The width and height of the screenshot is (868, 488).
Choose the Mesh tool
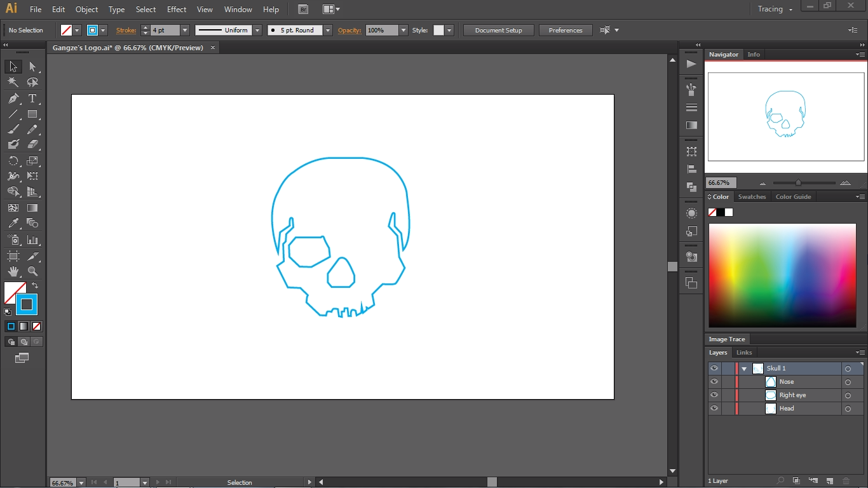pyautogui.click(x=13, y=208)
